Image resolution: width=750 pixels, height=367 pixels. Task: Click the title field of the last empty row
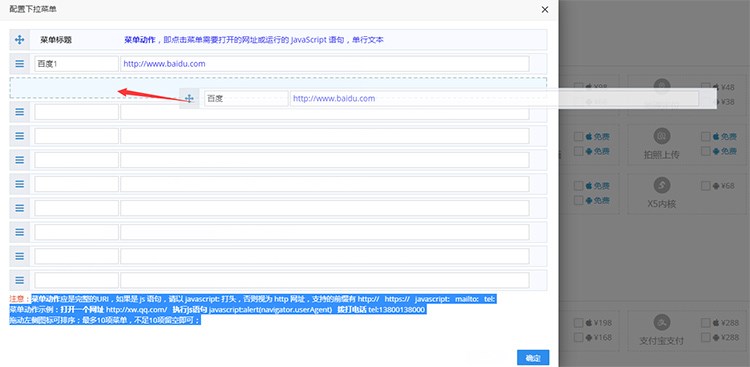point(77,280)
